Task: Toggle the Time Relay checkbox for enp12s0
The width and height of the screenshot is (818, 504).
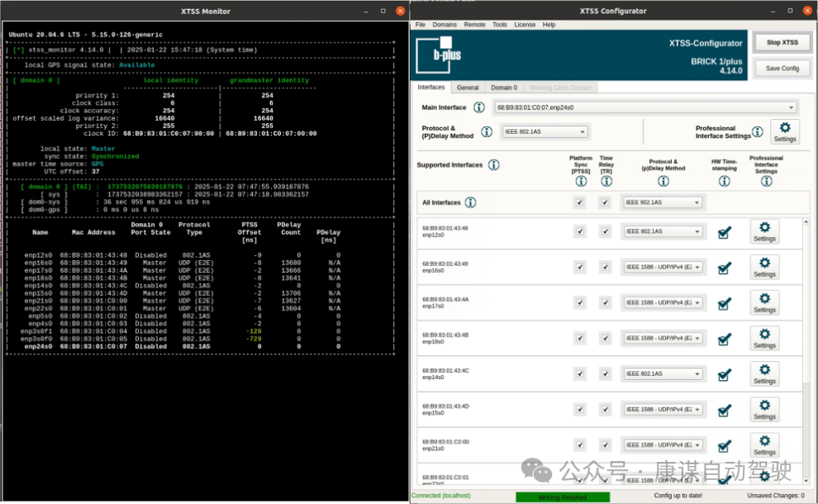Action: tap(605, 231)
